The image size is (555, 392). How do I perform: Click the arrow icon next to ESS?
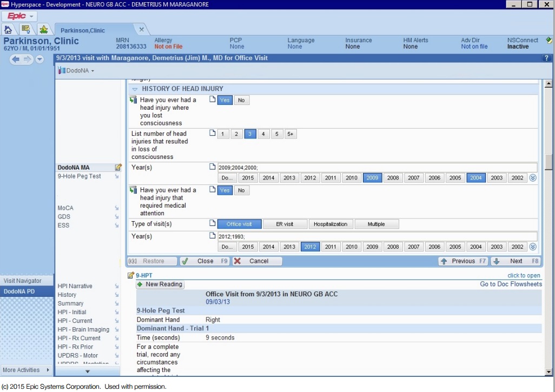click(116, 225)
